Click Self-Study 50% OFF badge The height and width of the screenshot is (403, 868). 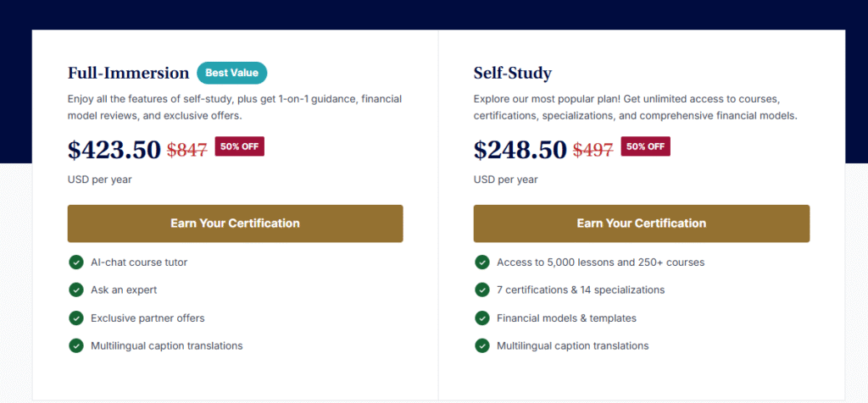pos(646,146)
